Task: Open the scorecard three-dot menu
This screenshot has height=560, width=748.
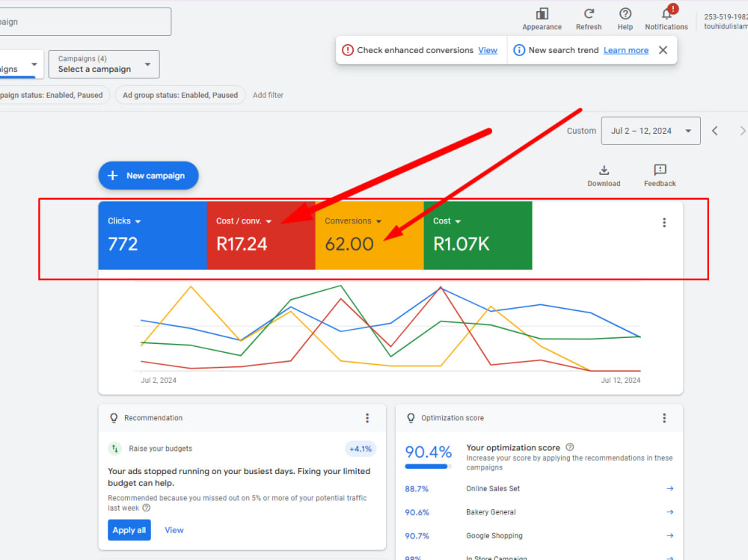Action: pyautogui.click(x=664, y=223)
